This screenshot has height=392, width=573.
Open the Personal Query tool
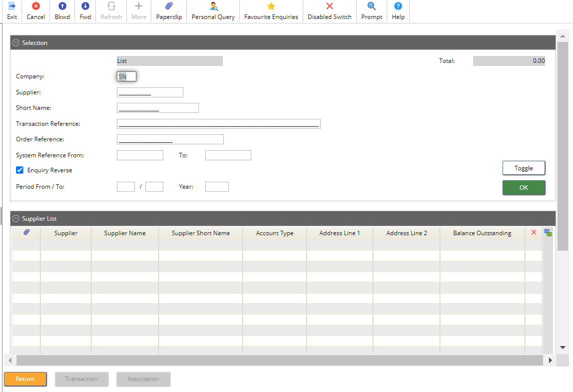(x=214, y=6)
